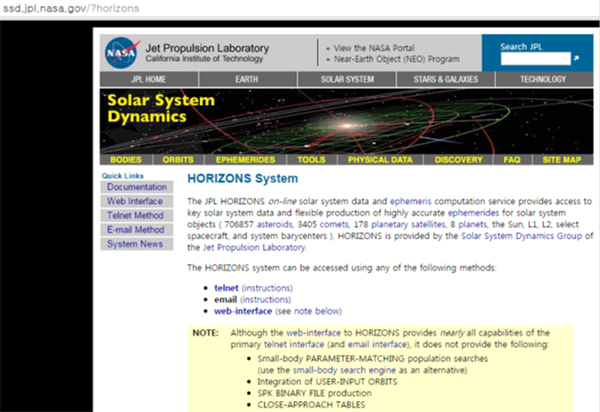The image size is (600, 412).
Task: Go to JPL HOME tab
Action: pyautogui.click(x=149, y=79)
